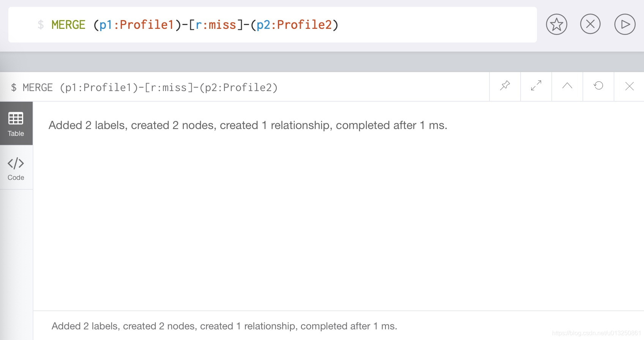Image resolution: width=644 pixels, height=340 pixels.
Task: Switch to Code view tab
Action: pos(16,168)
